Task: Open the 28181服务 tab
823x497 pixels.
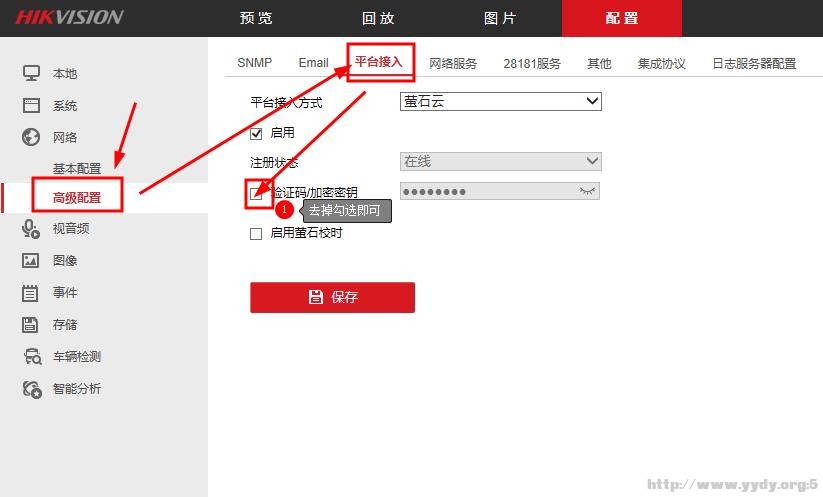Action: coord(532,64)
